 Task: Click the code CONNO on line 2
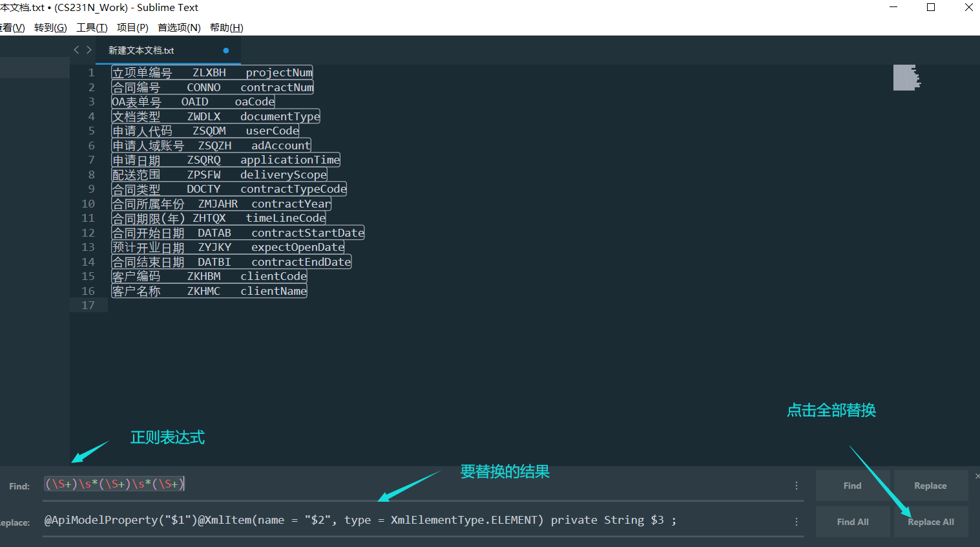[203, 87]
